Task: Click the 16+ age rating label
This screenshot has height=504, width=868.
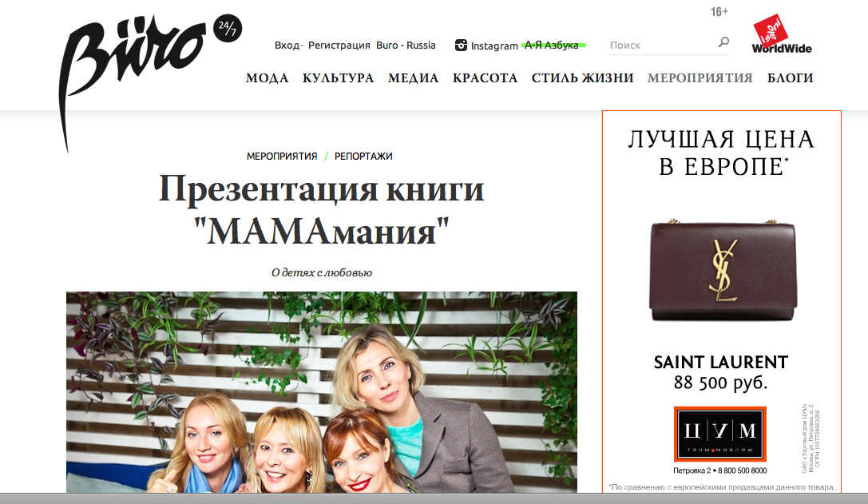Action: point(719,12)
